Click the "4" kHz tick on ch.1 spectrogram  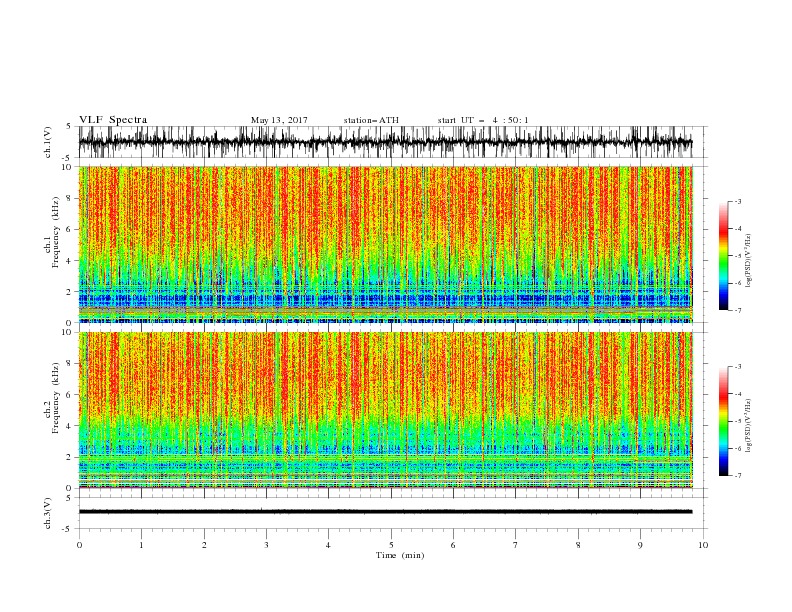click(71, 261)
